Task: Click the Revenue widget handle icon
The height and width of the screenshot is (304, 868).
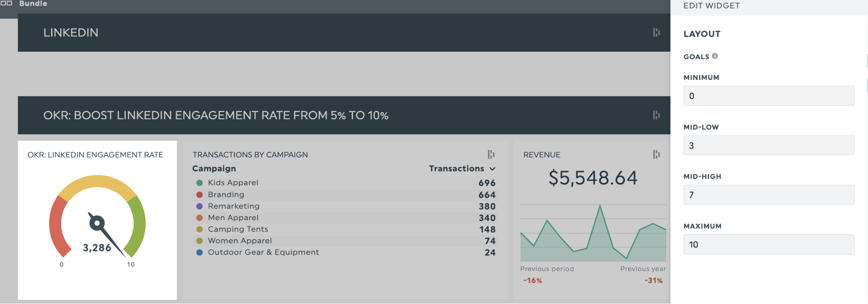Action: click(656, 155)
